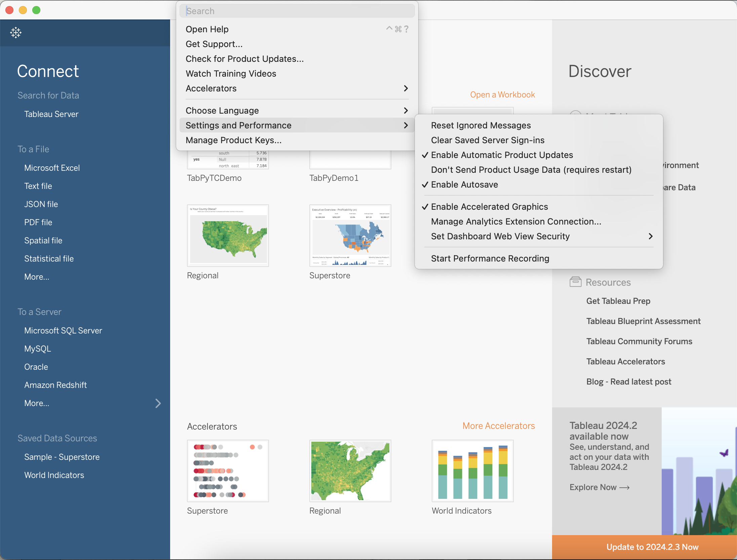Open Manage Product Keys...
This screenshot has height=560, width=737.
click(297, 140)
